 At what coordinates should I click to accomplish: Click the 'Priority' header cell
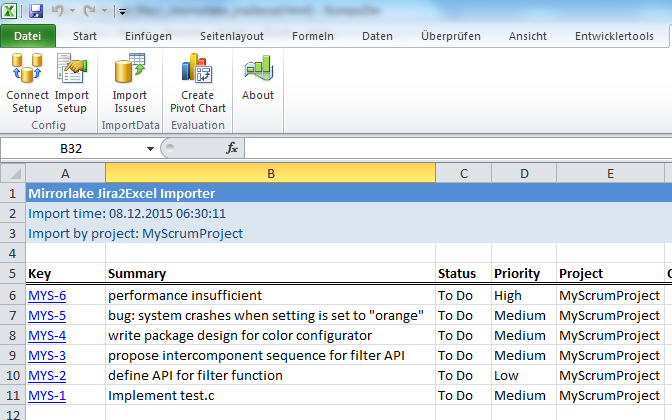click(524, 273)
